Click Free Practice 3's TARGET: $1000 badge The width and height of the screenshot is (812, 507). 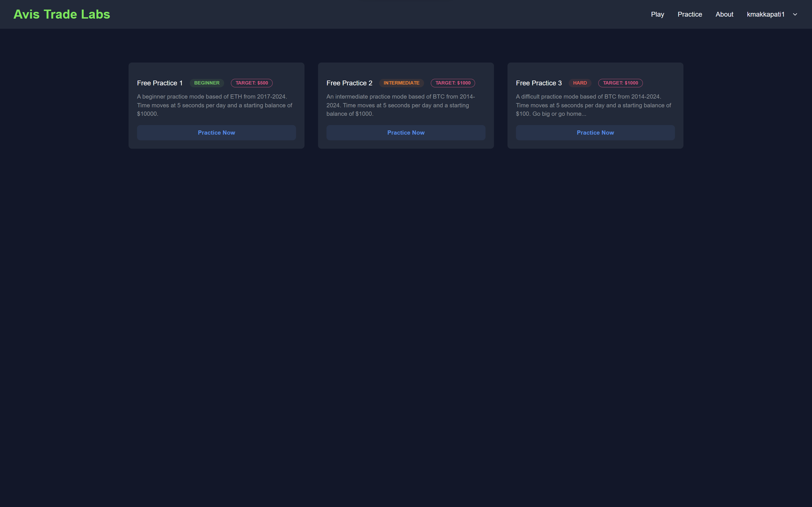[x=620, y=83]
